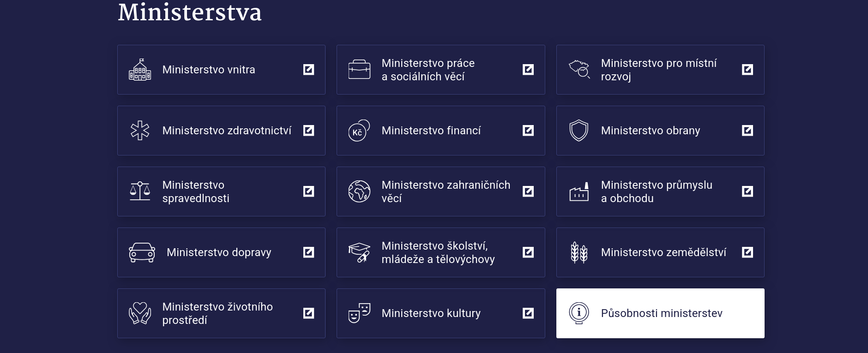The width and height of the screenshot is (868, 353).
Task: Click the wheat icon for Ministerstvo zemědělství
Action: point(579,252)
